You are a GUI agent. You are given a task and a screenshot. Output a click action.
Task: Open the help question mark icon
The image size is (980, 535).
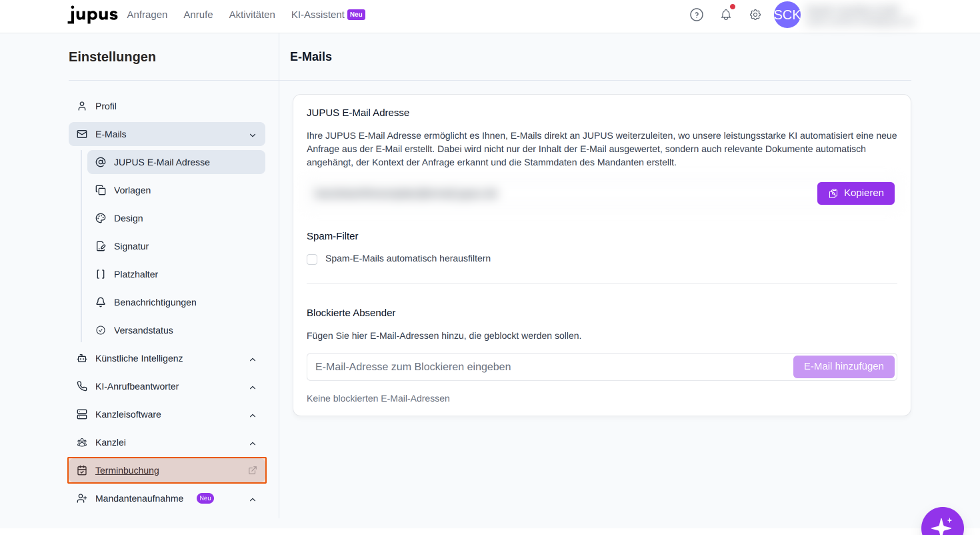point(697,15)
